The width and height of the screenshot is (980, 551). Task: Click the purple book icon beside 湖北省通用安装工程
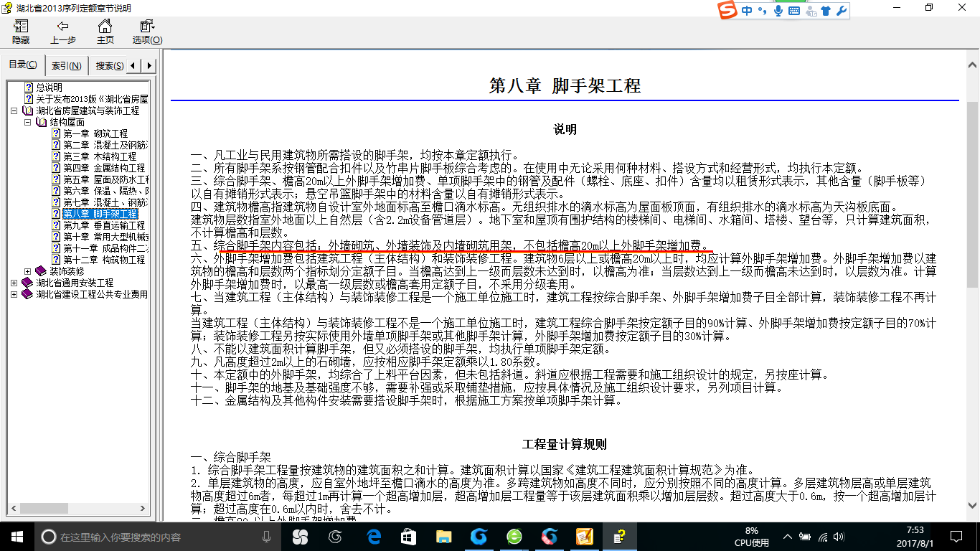coord(28,283)
